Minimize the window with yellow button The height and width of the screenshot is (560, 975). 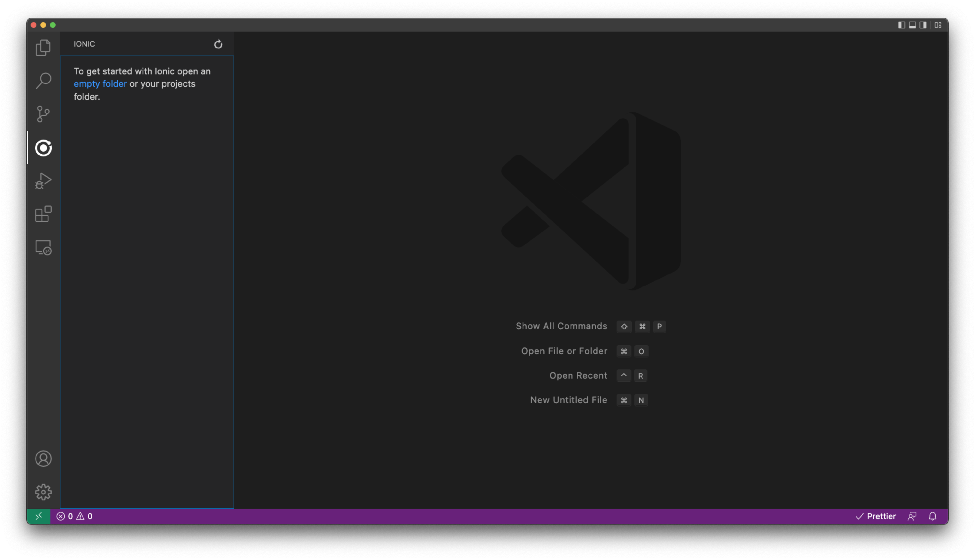click(43, 25)
